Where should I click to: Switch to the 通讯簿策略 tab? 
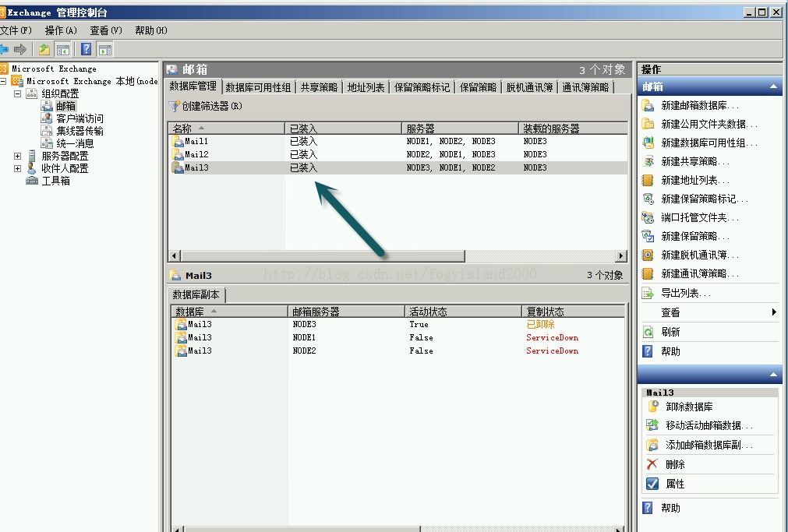[585, 87]
